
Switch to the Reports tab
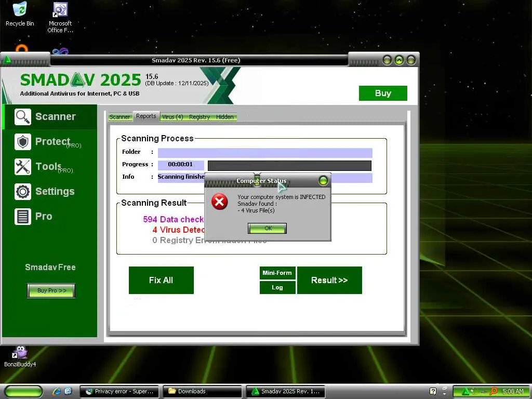[146, 116]
